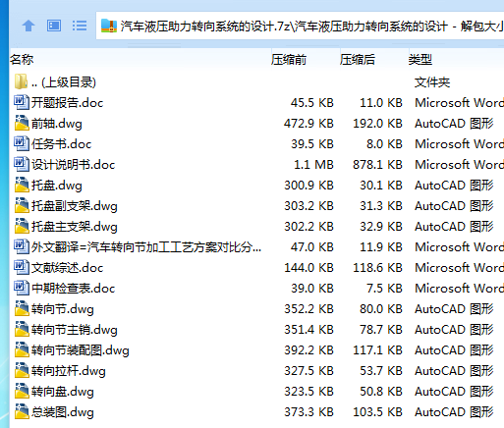Click the DWG icon of 转向拉杆.dwg
The height and width of the screenshot is (428, 504).
point(22,370)
